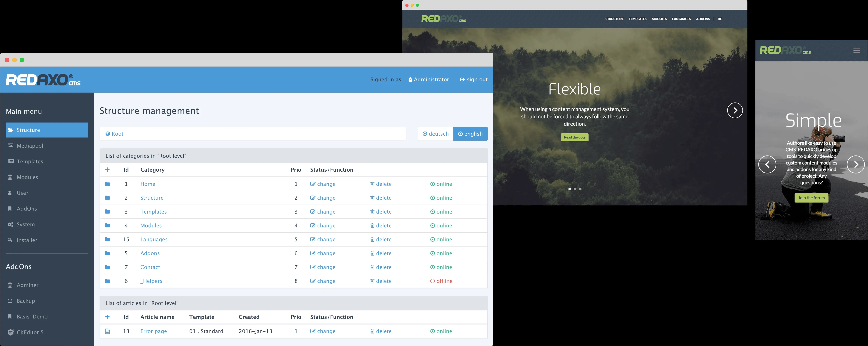This screenshot has height=346, width=868.
Task: Open the User management section
Action: coord(22,193)
